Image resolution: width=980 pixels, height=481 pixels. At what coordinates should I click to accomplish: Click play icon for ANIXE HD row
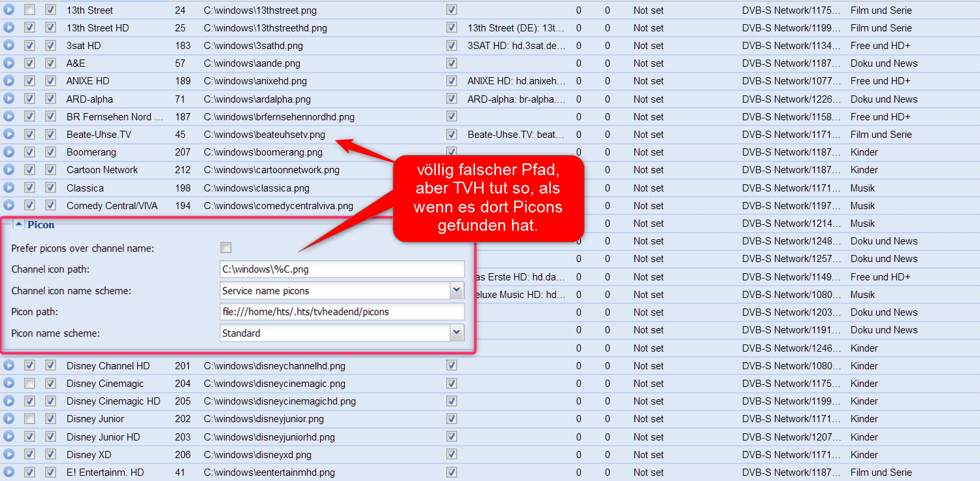tap(8, 81)
